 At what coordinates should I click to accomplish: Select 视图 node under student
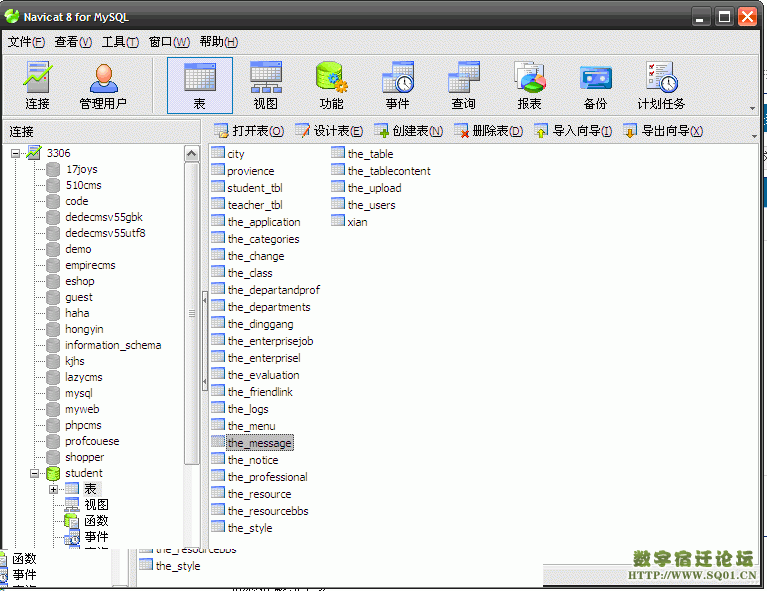pyautogui.click(x=96, y=505)
